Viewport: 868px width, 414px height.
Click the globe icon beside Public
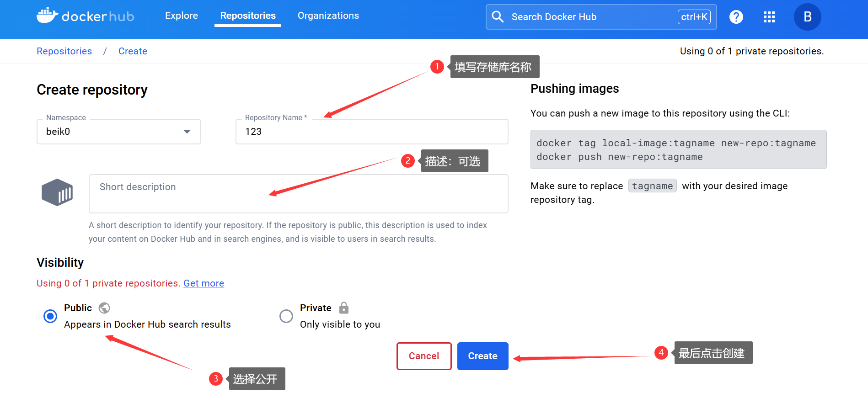[104, 308]
